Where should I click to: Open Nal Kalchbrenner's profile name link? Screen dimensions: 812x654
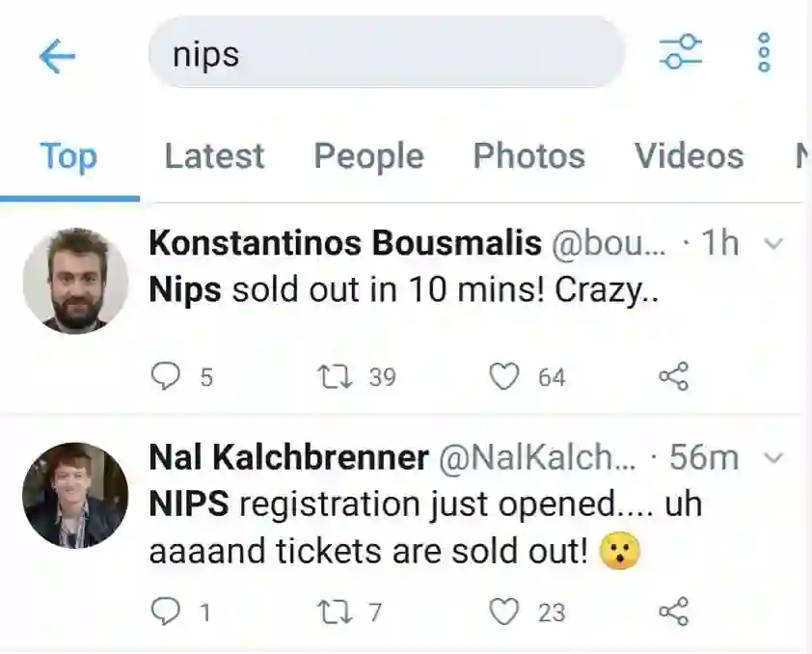288,457
